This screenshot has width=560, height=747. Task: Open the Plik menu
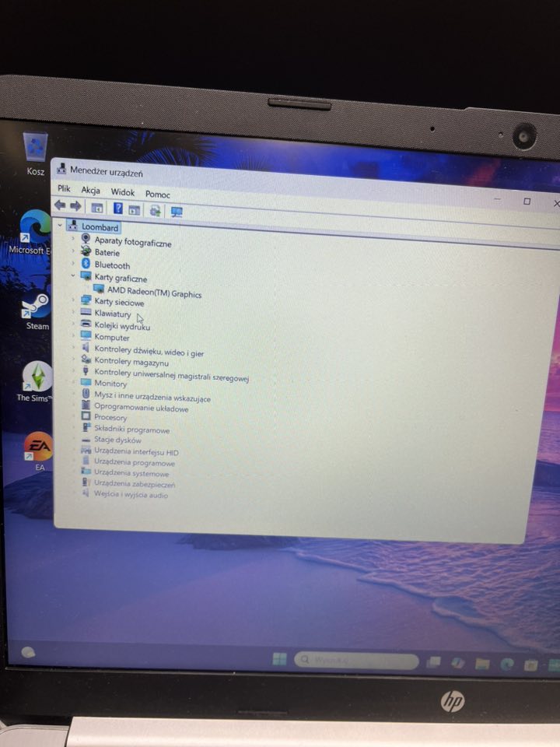[64, 189]
